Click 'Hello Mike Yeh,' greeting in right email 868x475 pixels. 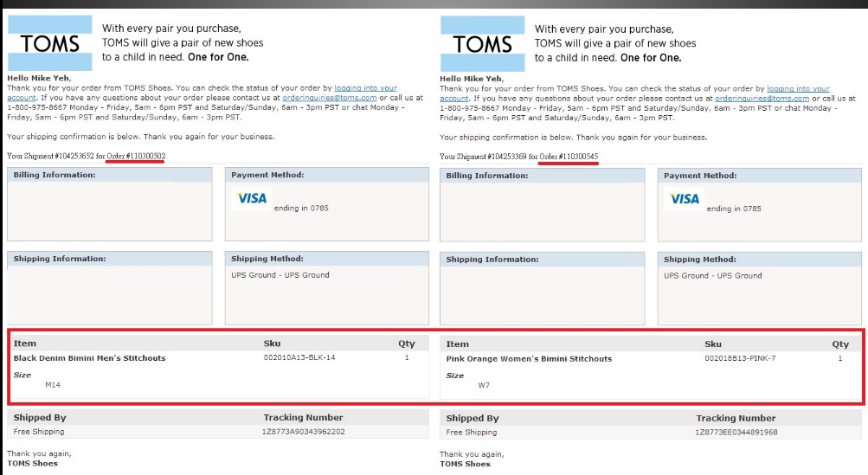point(473,79)
